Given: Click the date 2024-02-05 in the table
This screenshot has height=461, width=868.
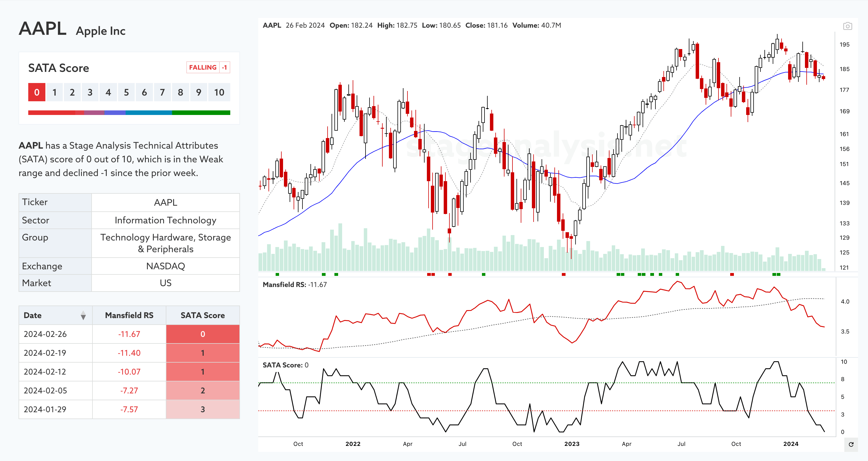Looking at the screenshot, I should (x=45, y=391).
